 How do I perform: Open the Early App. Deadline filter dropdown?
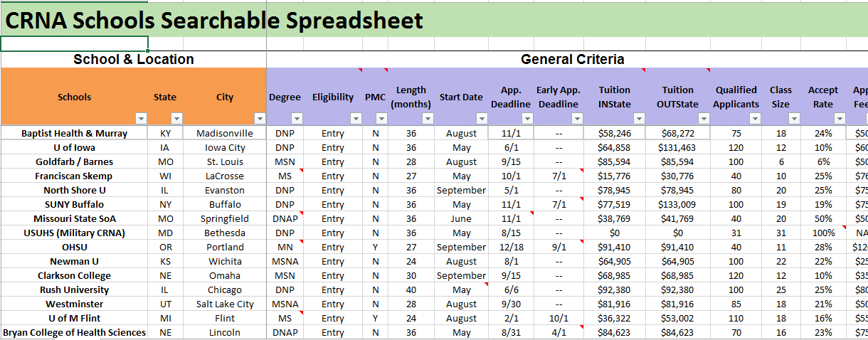coord(576,119)
